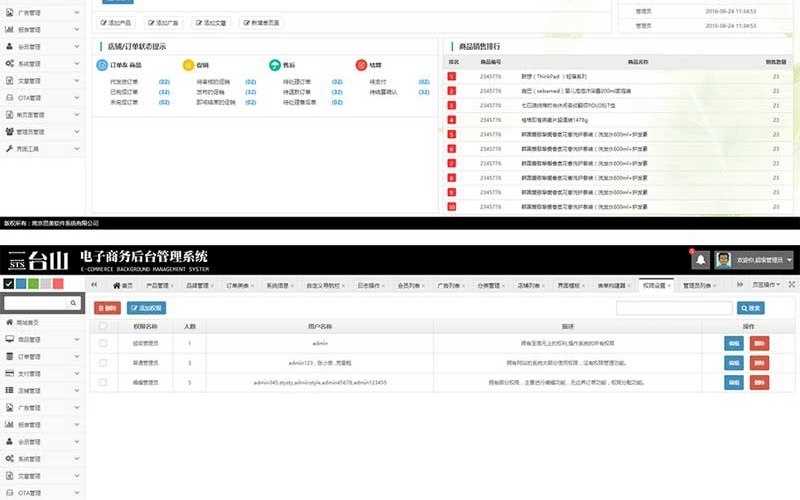Click the blue 搜索 button

coord(751,308)
